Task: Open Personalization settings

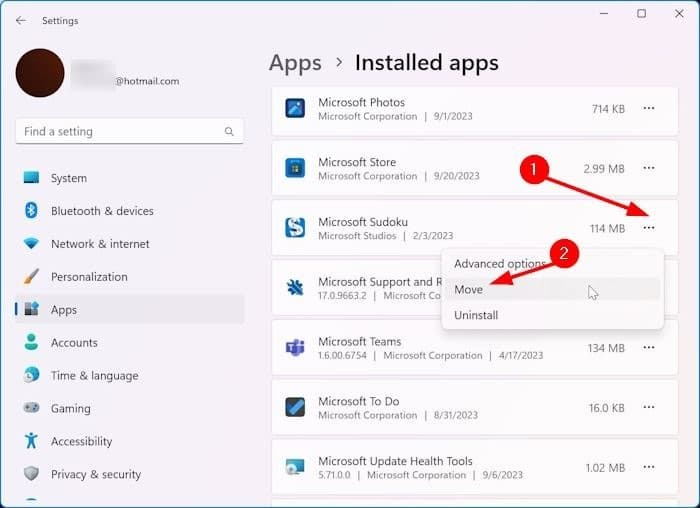Action: tap(129, 277)
